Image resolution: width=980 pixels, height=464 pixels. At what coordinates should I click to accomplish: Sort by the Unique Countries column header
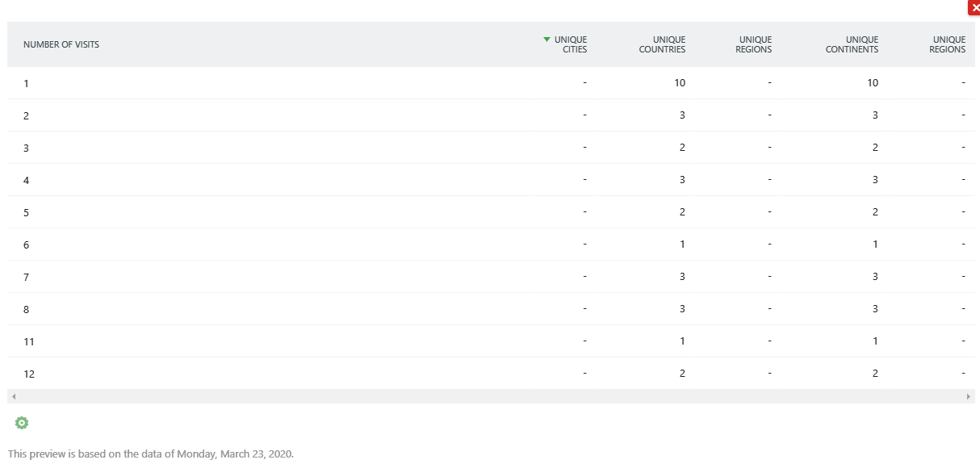pos(662,44)
